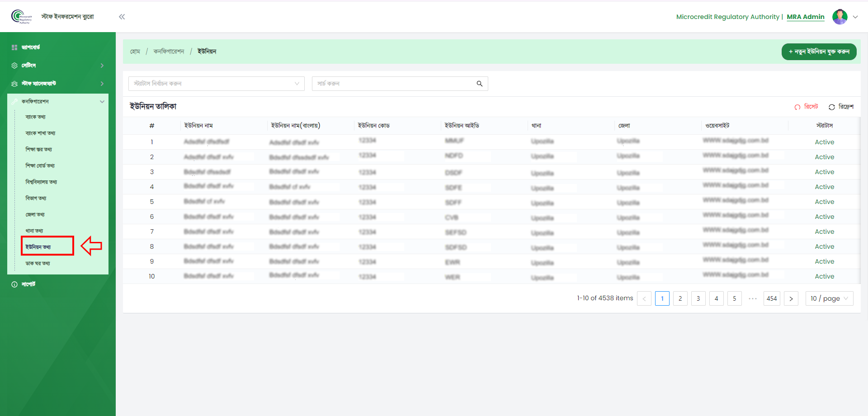
Task: Open the ড্যাশবোর্ড dashboard menu
Action: click(31, 47)
